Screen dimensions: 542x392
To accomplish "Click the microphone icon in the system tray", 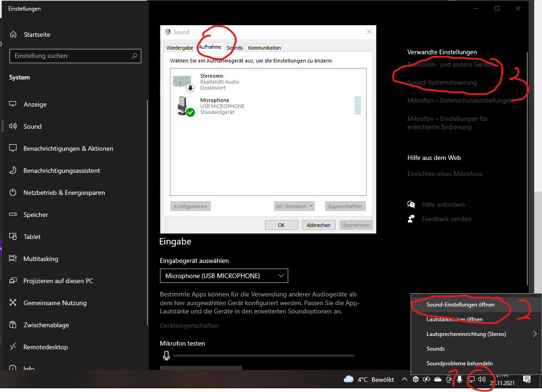I will click(x=459, y=379).
